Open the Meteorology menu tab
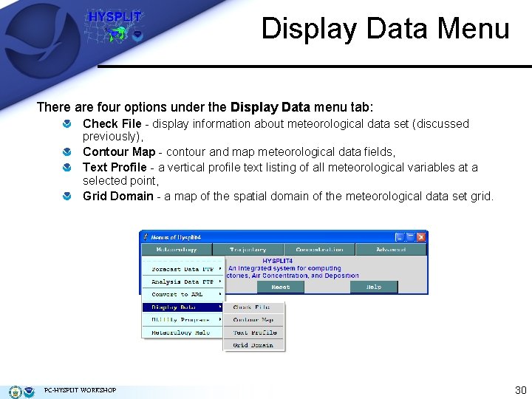Image resolution: width=532 pixels, height=399 pixels. (177, 250)
